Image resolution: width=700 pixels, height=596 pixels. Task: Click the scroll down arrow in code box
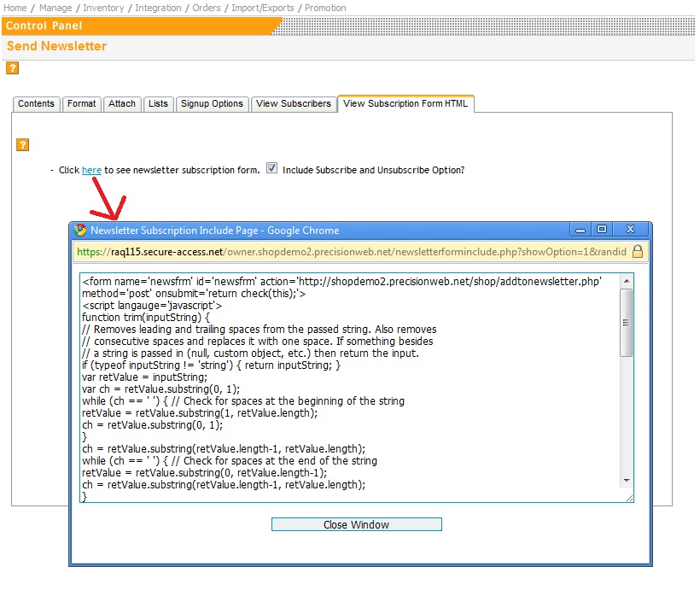[627, 481]
